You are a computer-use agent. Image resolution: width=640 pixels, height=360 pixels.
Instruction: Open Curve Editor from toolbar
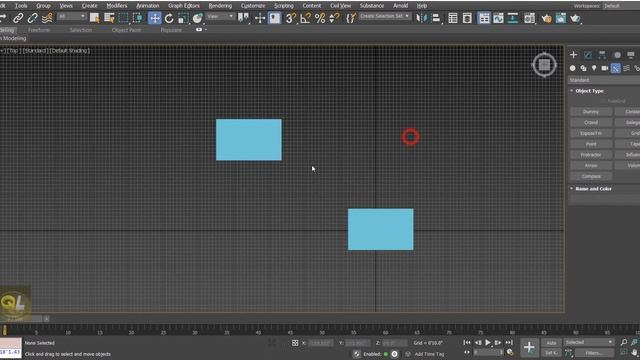pos(498,18)
